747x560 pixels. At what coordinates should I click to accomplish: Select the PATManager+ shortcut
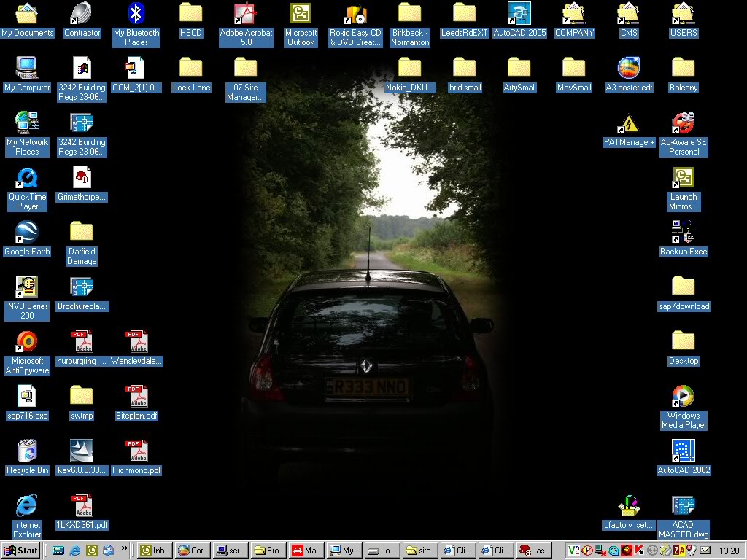pyautogui.click(x=629, y=124)
